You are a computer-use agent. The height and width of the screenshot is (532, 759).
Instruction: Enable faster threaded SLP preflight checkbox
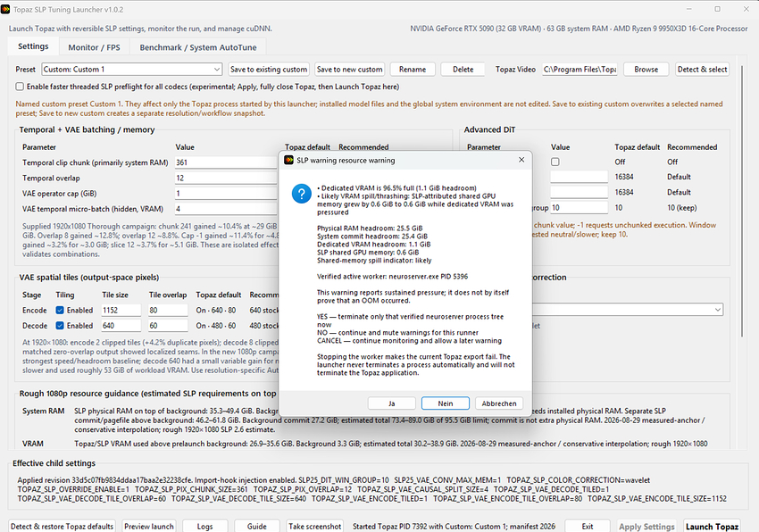click(20, 87)
